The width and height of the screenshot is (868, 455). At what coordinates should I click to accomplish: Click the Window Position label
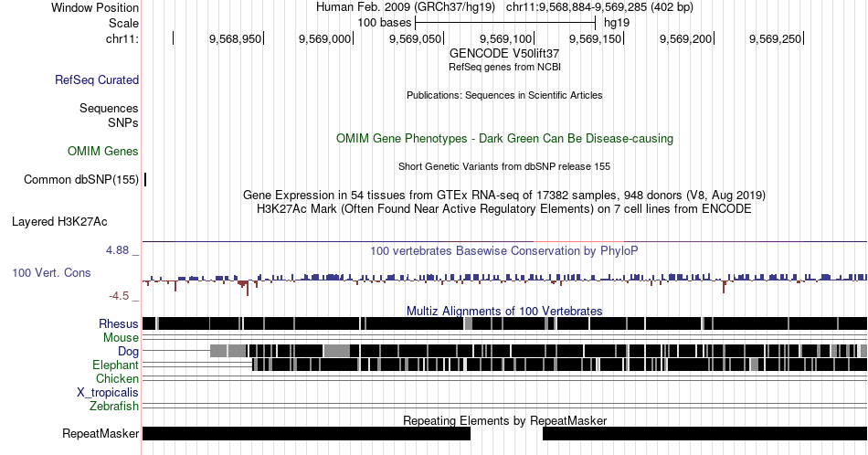(95, 7)
